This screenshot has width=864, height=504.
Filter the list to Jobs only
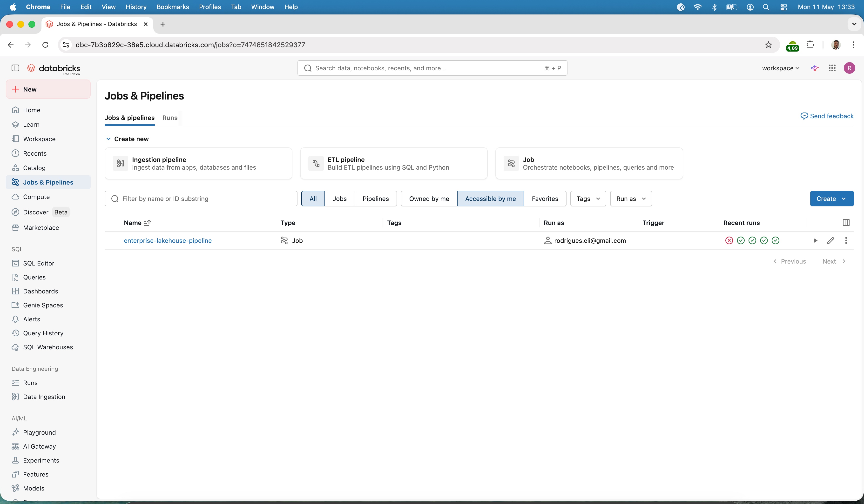pyautogui.click(x=339, y=199)
